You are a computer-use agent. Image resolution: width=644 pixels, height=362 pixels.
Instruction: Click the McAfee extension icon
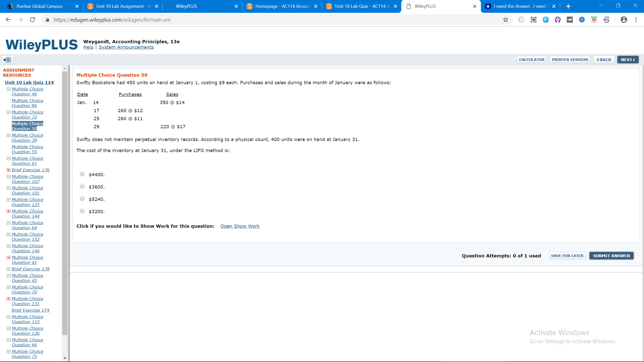594,20
